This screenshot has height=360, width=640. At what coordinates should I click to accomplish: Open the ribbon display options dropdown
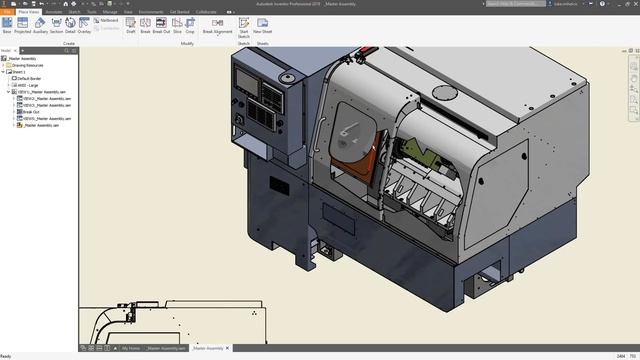point(234,12)
